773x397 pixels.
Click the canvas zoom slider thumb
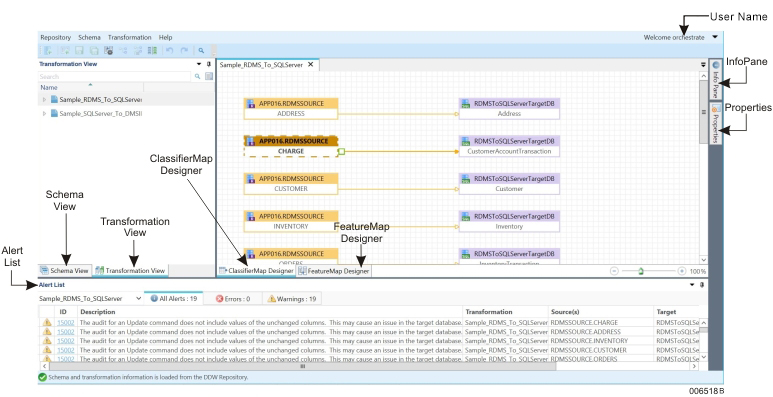point(641,270)
